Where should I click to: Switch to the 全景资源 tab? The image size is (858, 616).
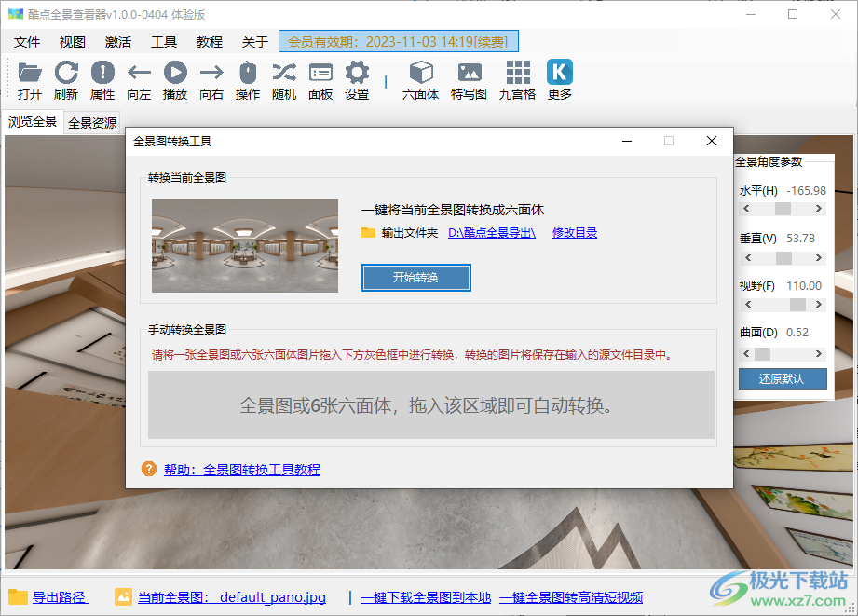(92, 123)
